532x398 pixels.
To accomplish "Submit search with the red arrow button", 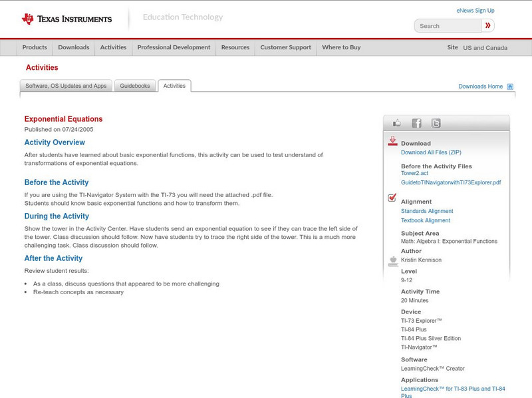I will (488, 25).
